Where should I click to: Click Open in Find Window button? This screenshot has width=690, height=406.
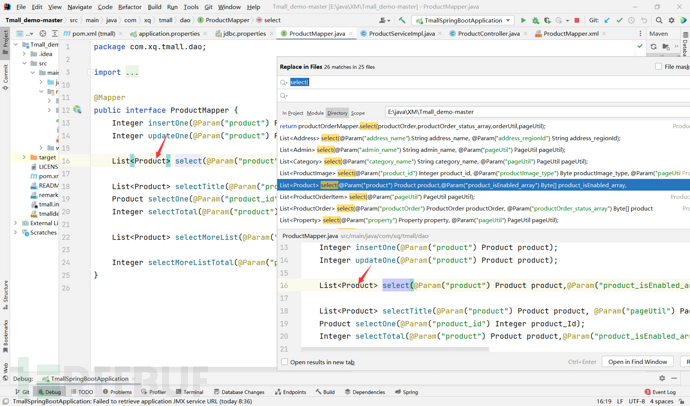(637, 362)
